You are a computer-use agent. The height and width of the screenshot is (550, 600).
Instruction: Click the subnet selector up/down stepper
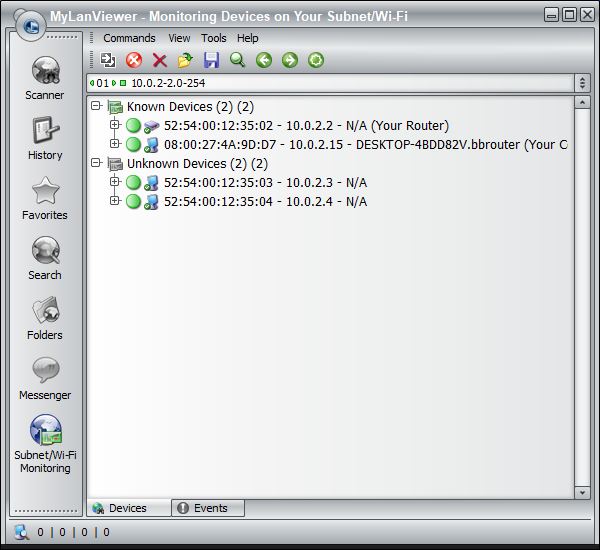tap(582, 83)
